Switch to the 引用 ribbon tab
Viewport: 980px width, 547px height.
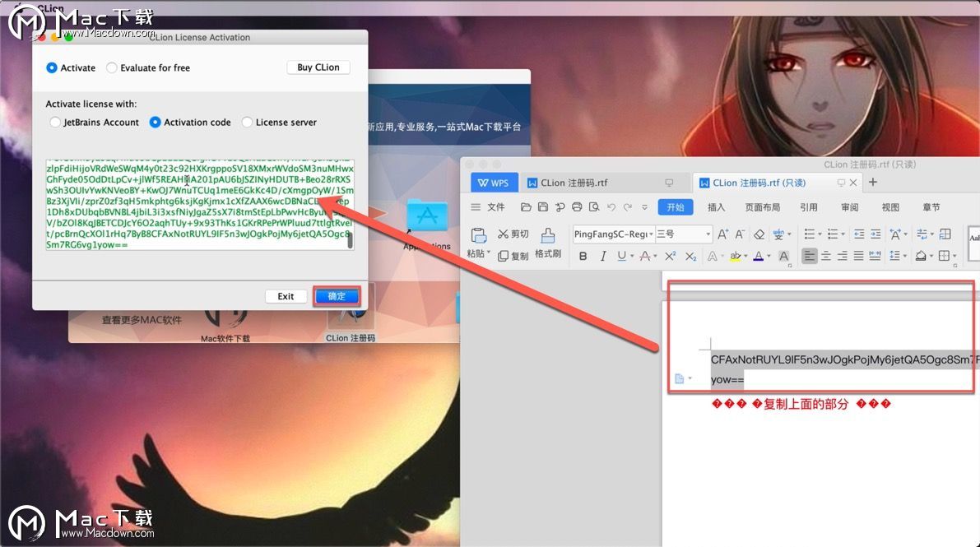(x=809, y=207)
